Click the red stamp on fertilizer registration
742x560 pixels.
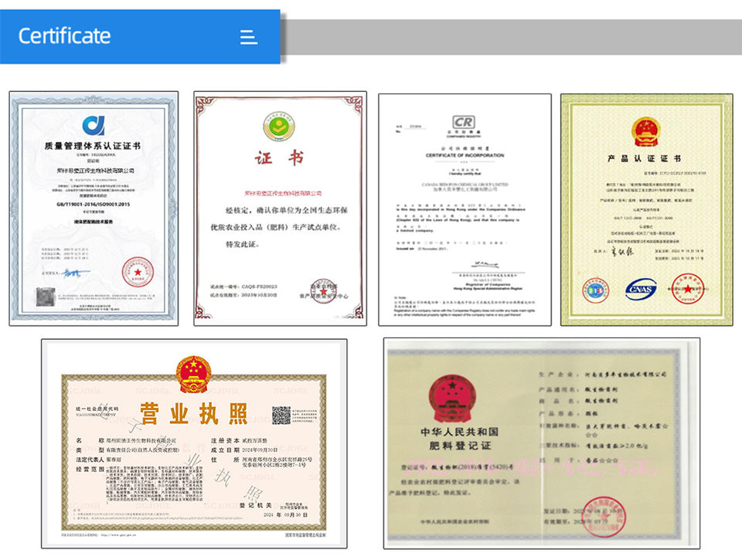(x=604, y=517)
